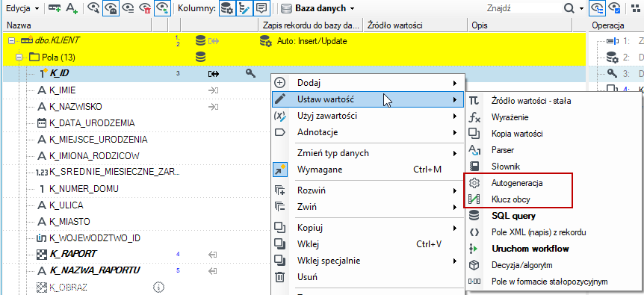644x295 pixels.
Task: Open the Baza danych dropdown
Action: click(318, 8)
